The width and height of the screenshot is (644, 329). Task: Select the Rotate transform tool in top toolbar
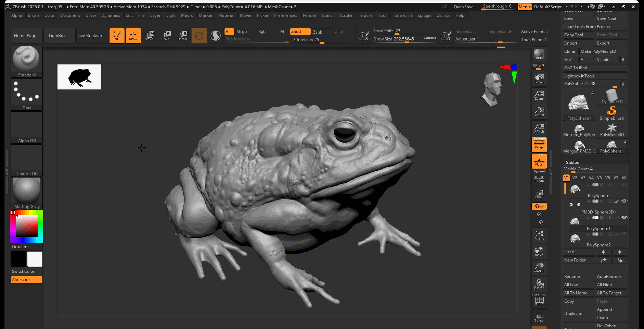(182, 35)
